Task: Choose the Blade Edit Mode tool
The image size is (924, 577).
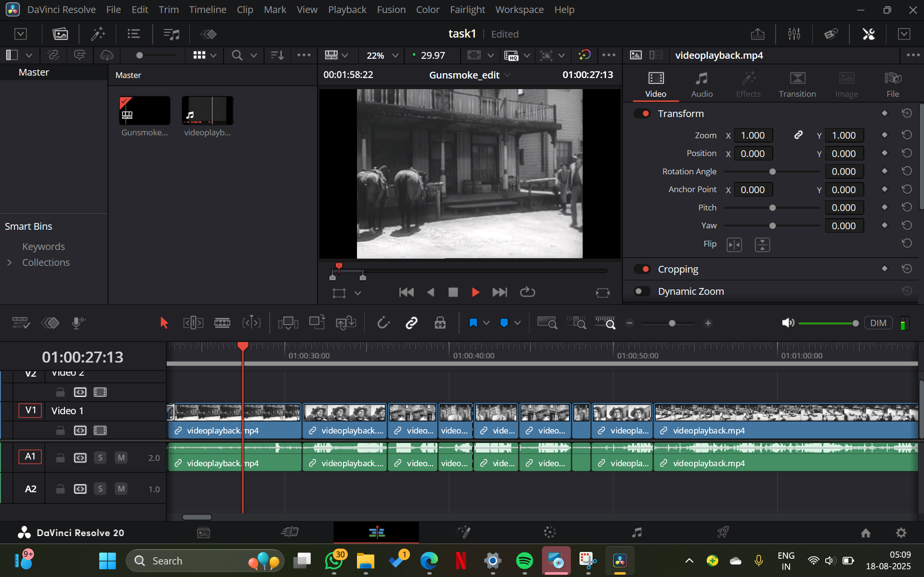Action: [222, 323]
